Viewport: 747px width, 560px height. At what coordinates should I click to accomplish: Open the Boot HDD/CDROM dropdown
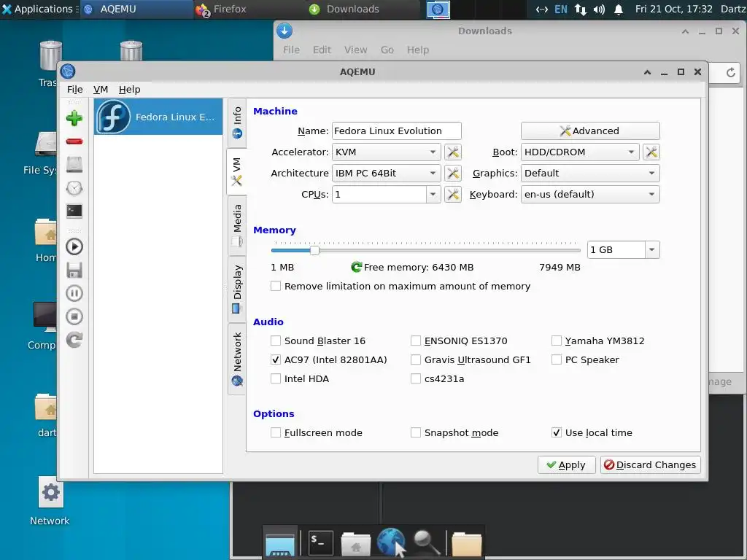(x=580, y=152)
